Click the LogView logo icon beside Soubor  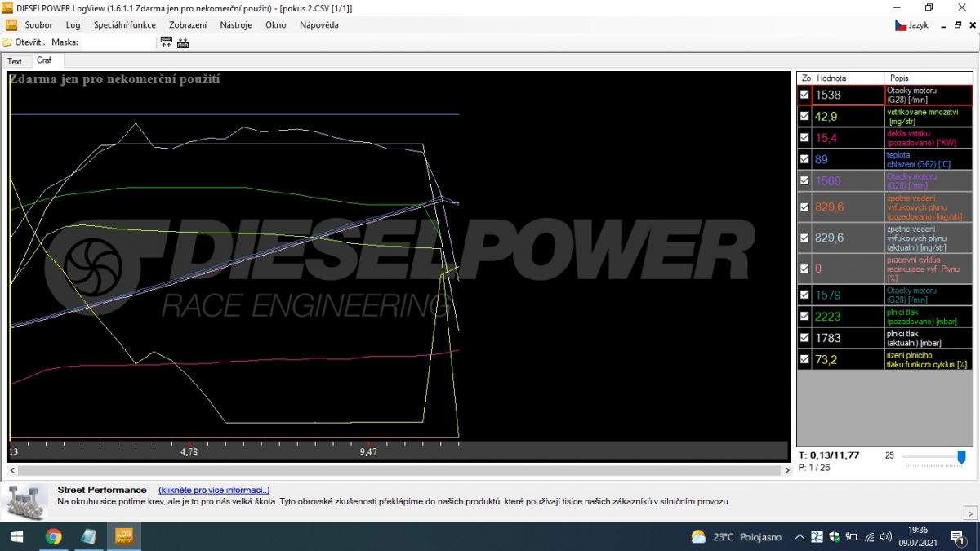[11, 24]
